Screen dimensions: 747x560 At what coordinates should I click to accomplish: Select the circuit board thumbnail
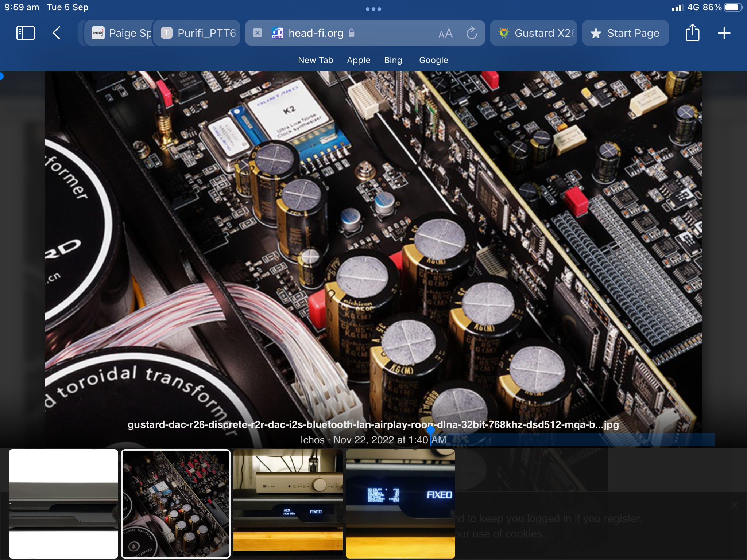point(176,504)
